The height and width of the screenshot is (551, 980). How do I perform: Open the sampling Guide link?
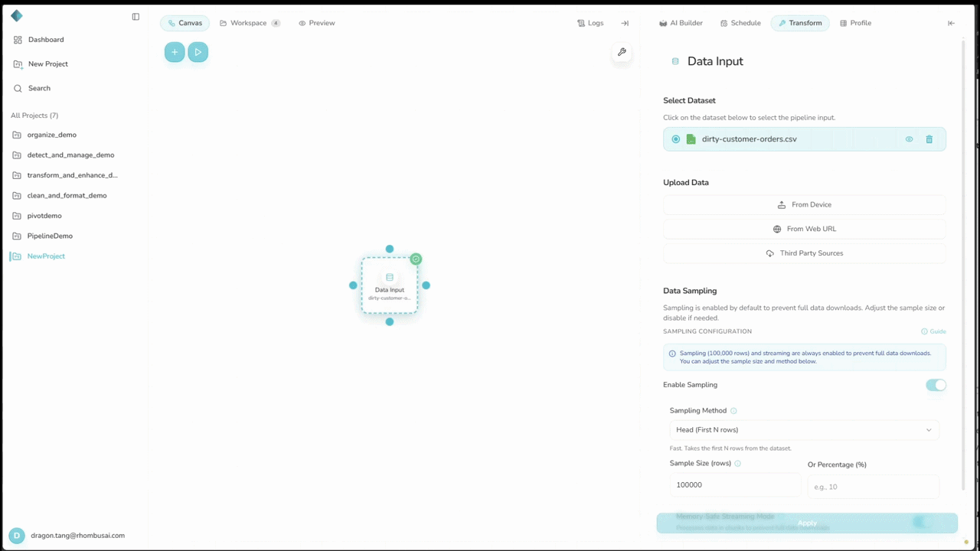(x=933, y=331)
